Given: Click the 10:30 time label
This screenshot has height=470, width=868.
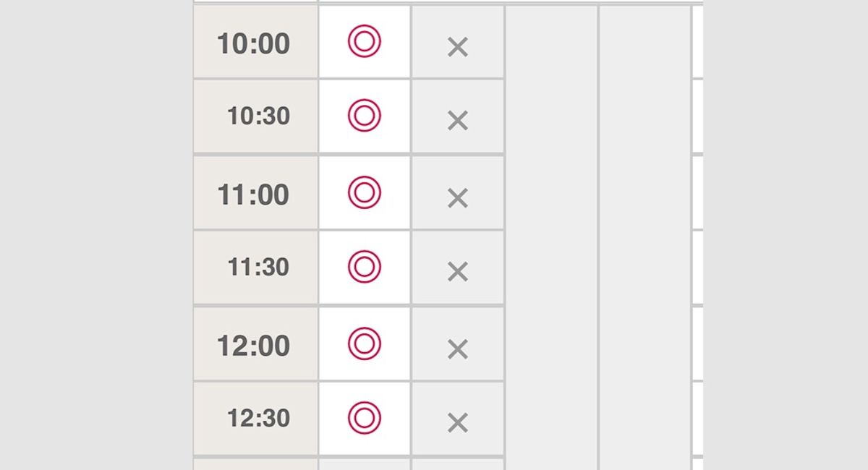Looking at the screenshot, I should click(x=258, y=116).
